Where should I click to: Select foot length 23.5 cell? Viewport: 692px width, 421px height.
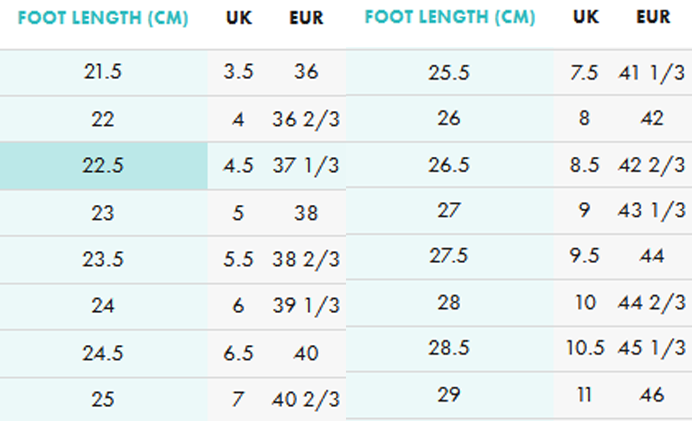[104, 260]
